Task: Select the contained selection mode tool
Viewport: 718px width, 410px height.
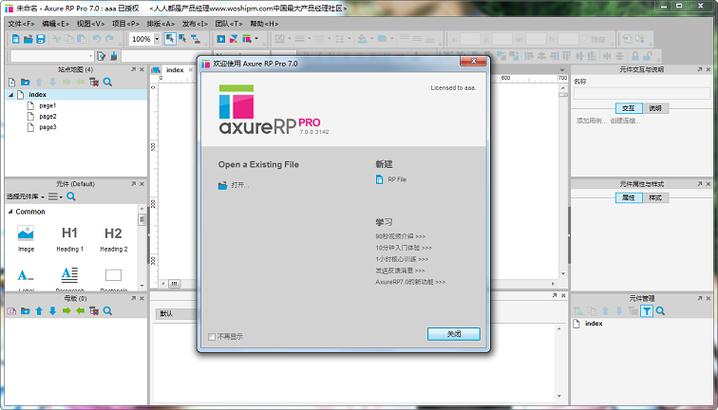Action: [183, 39]
